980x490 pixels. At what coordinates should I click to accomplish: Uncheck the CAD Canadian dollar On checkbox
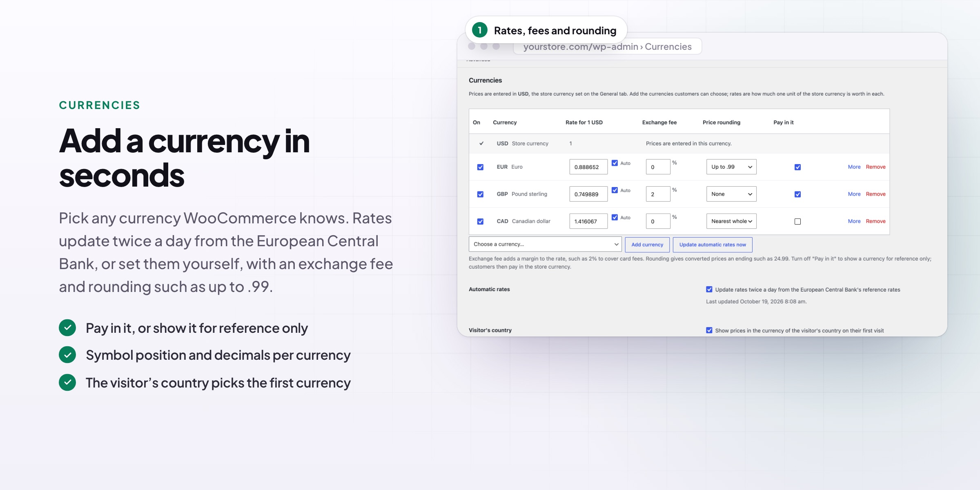coord(480,221)
